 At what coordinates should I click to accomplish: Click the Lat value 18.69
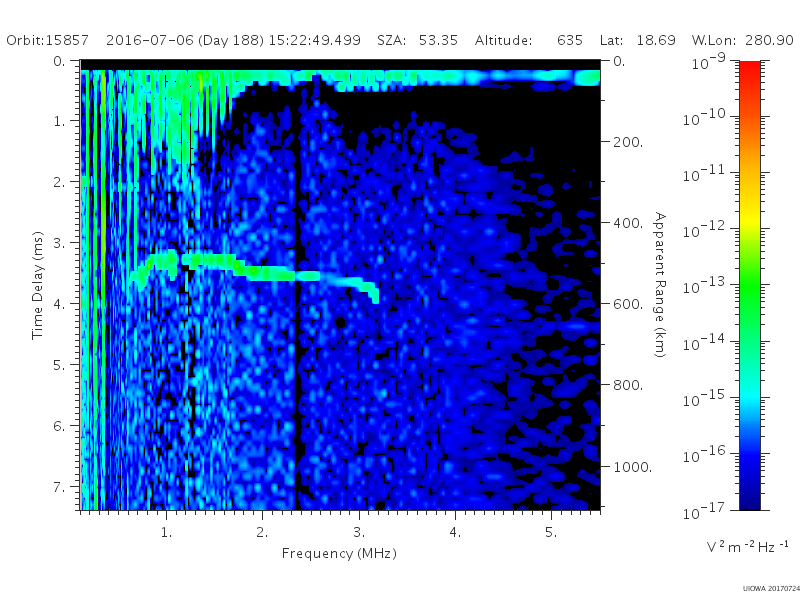[656, 40]
